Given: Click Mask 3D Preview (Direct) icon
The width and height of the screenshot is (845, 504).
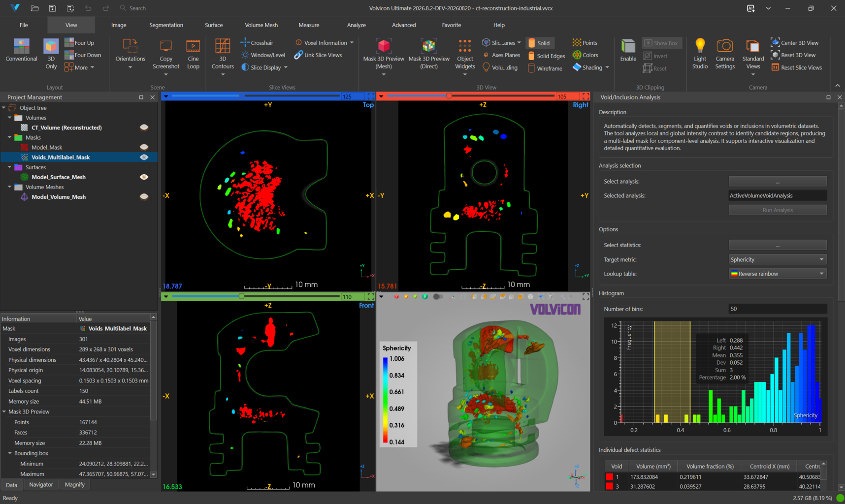Looking at the screenshot, I should pyautogui.click(x=429, y=46).
